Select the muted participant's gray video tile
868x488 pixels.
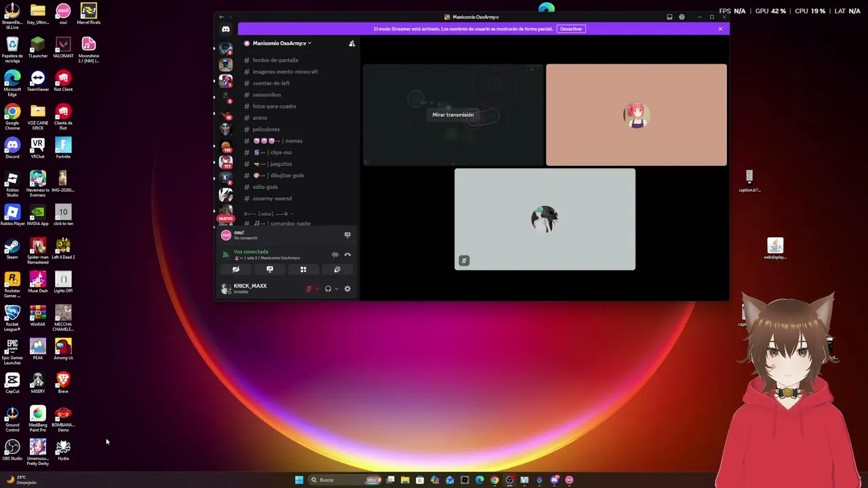545,220
